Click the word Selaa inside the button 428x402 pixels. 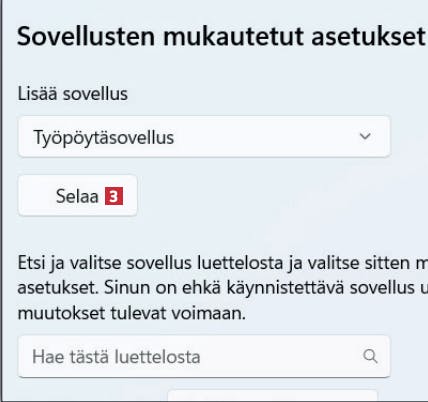[77, 196]
